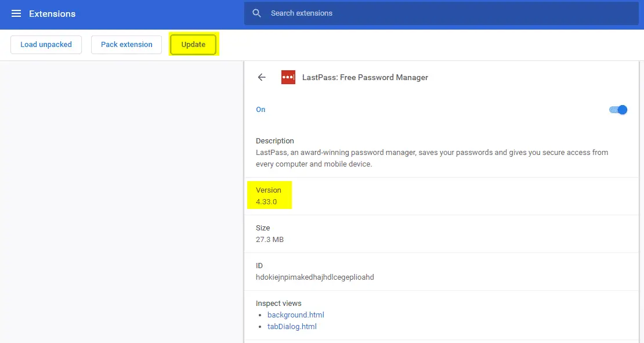Screen dimensions: 644x343
Task: Open the background.html inspect view
Action: [296, 315]
